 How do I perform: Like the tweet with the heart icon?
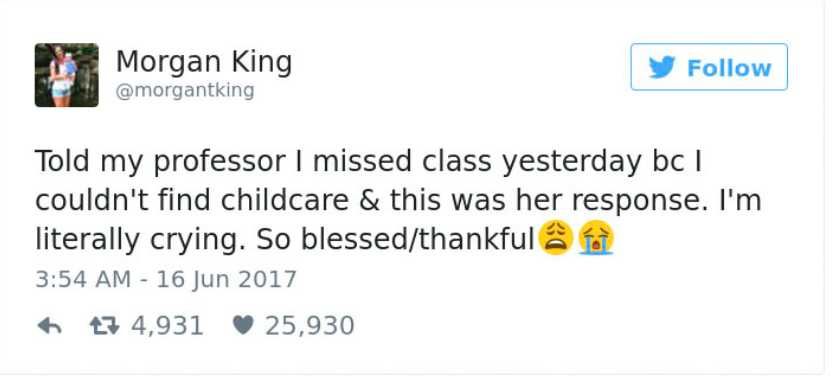coord(242,325)
